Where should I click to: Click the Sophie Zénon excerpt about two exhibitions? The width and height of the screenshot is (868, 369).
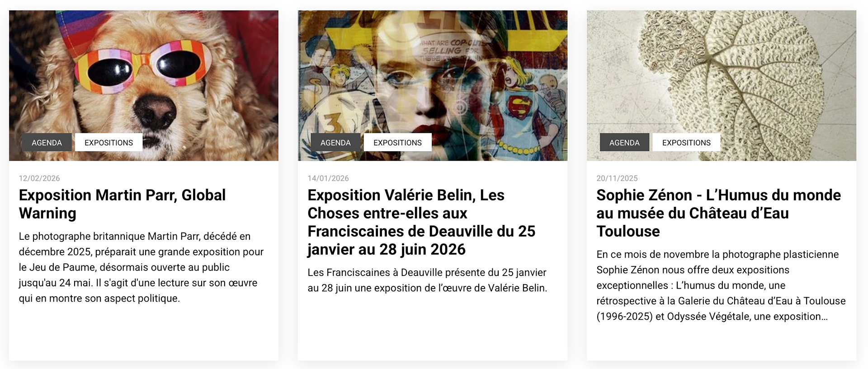[x=721, y=285]
